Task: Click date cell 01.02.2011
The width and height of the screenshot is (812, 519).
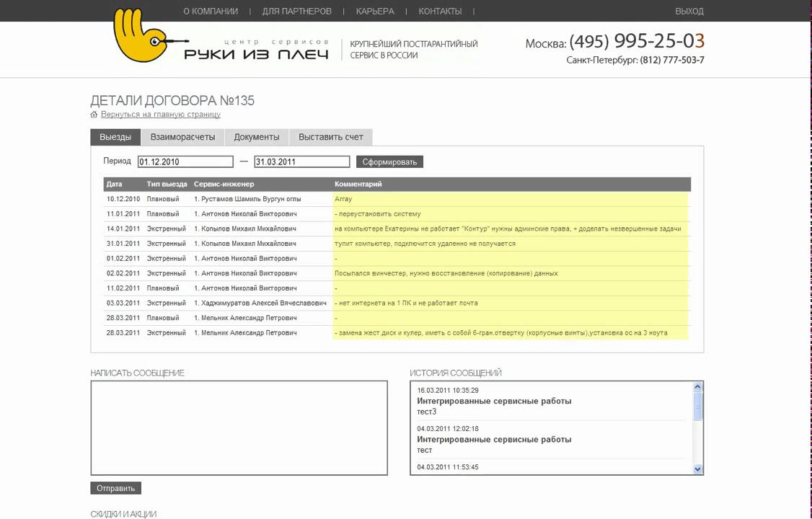Action: [123, 258]
